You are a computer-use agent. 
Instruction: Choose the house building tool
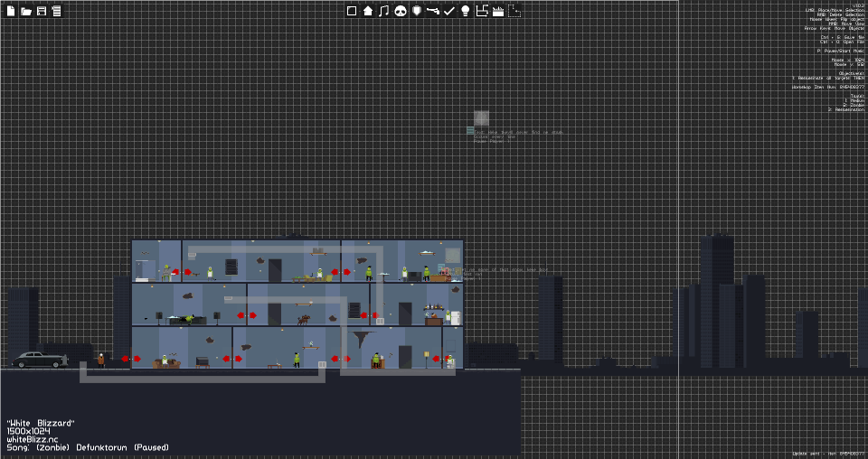(x=368, y=11)
